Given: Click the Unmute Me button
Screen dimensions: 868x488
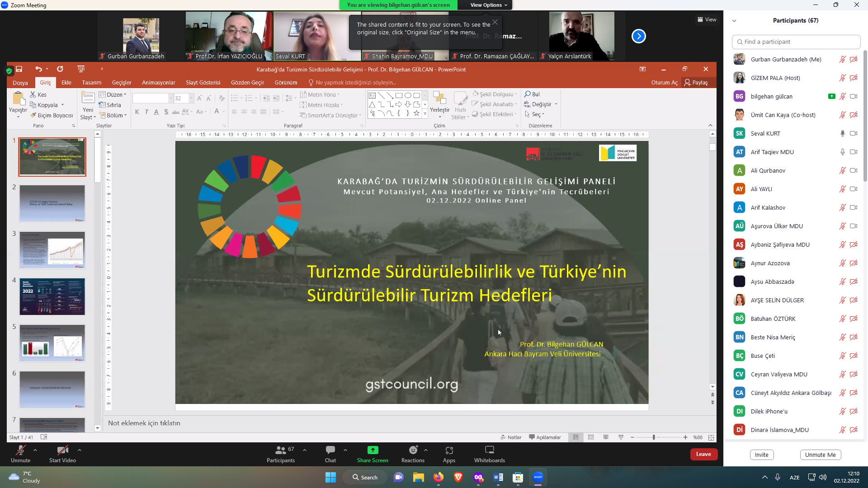Looking at the screenshot, I should [820, 455].
